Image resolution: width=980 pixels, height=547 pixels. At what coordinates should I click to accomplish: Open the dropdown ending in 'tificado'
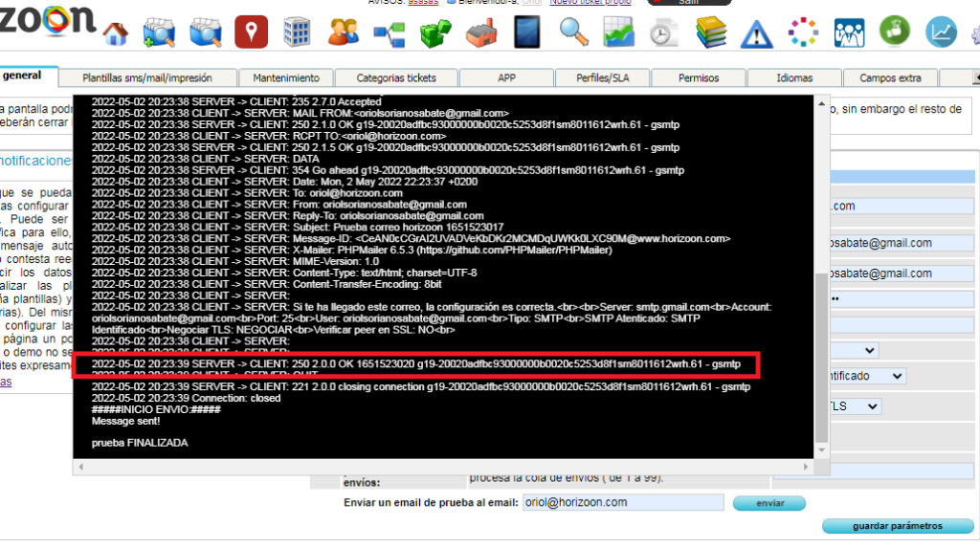point(867,376)
